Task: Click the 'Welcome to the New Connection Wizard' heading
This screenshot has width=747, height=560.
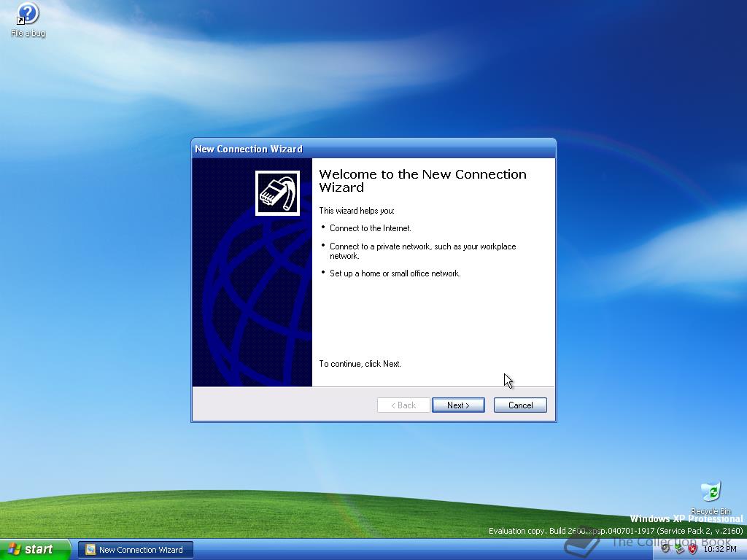Action: click(422, 181)
